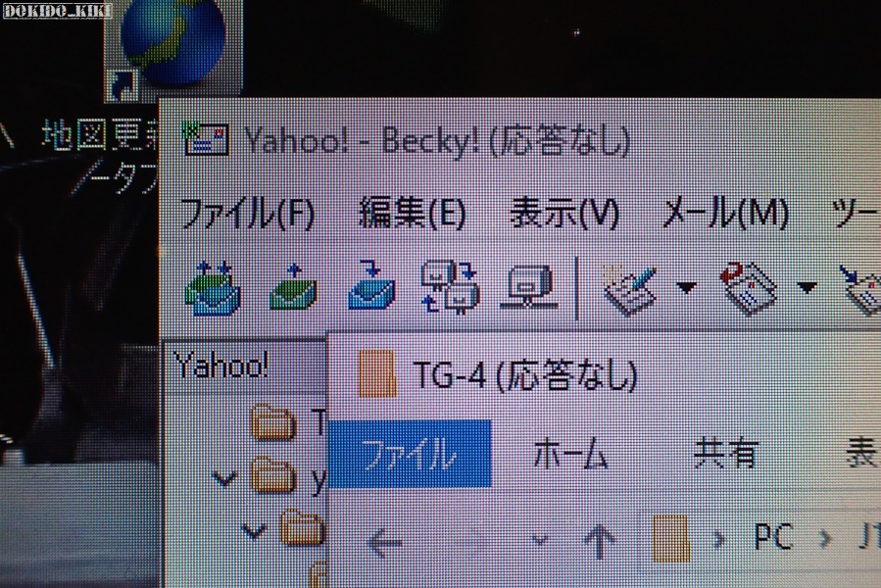
Task: Open the 編集(E) menu in Becky
Action: click(x=413, y=214)
